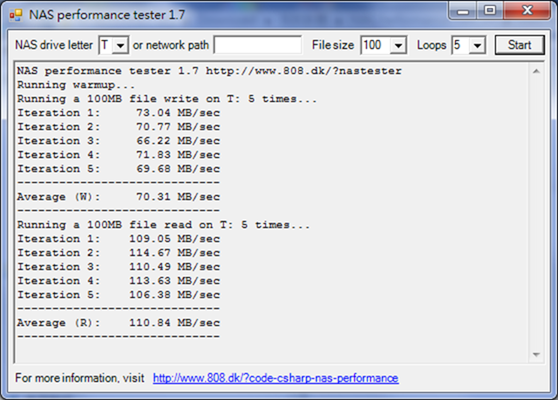Click the read result '110.49 MB/sec'
This screenshot has width=558, height=400.
pyautogui.click(x=174, y=267)
